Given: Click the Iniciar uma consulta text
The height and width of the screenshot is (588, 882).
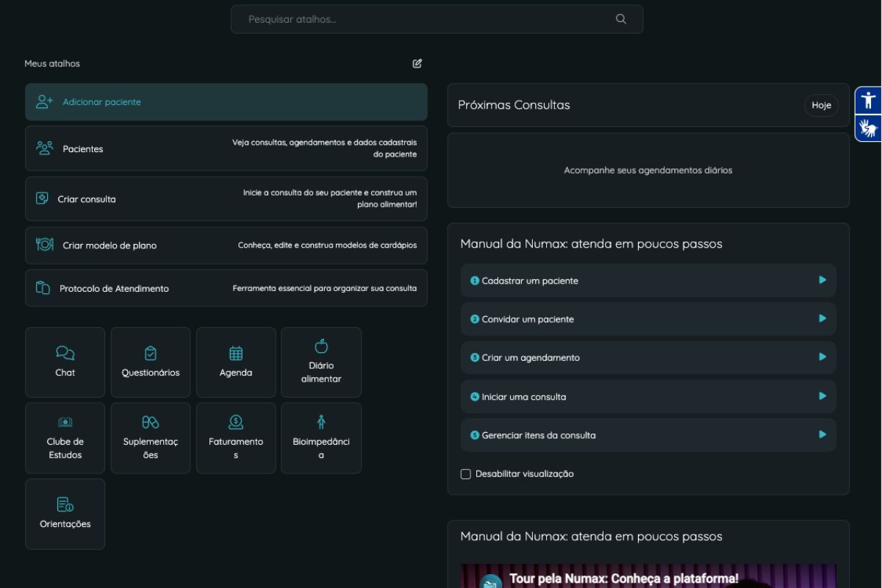Looking at the screenshot, I should (x=524, y=397).
